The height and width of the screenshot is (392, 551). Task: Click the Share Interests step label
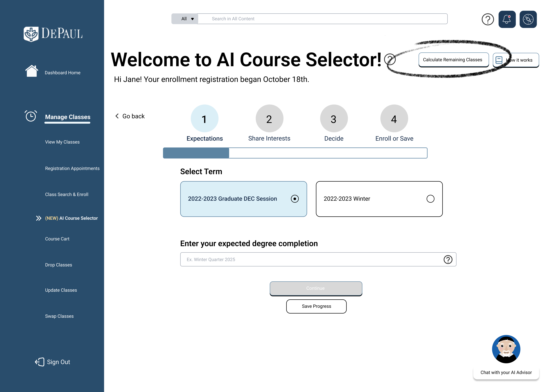269,139
